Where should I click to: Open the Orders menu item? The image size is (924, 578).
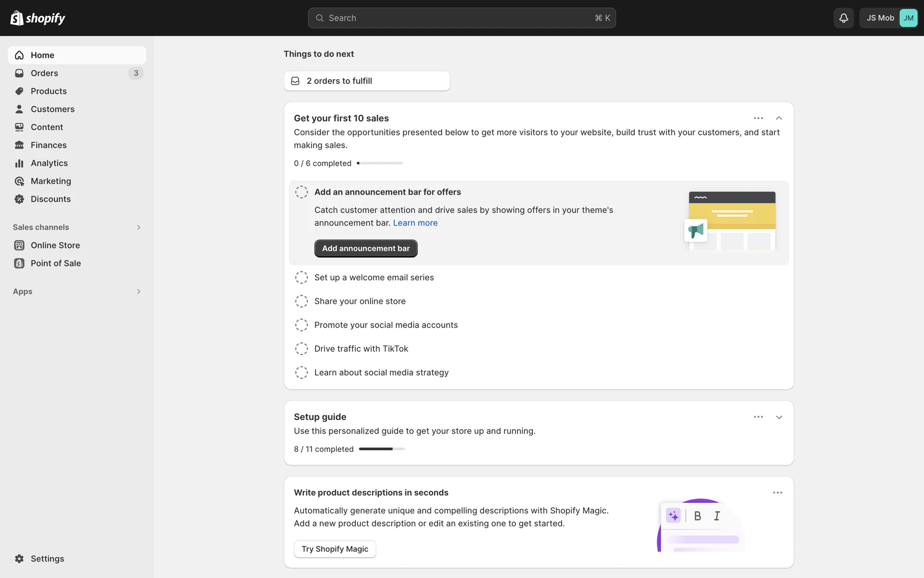pos(44,73)
